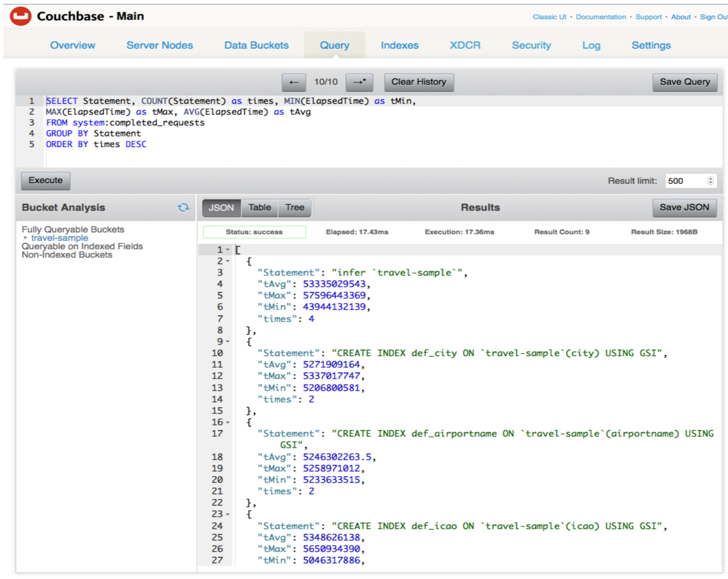Click 'Elapsed: 17.43ms' text

[357, 232]
